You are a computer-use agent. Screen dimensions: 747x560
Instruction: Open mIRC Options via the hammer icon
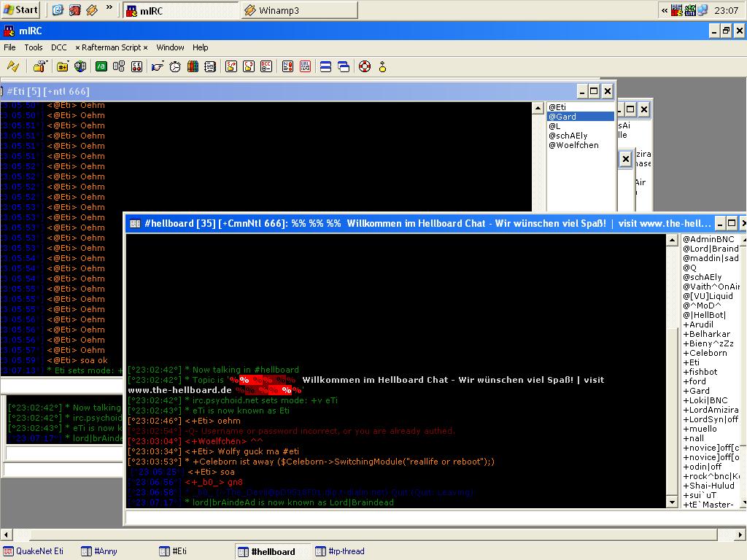40,66
